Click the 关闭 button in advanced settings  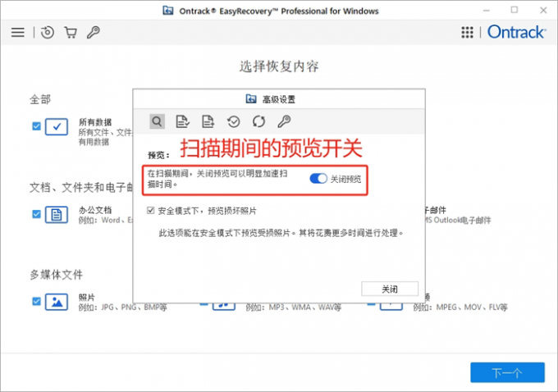point(390,289)
